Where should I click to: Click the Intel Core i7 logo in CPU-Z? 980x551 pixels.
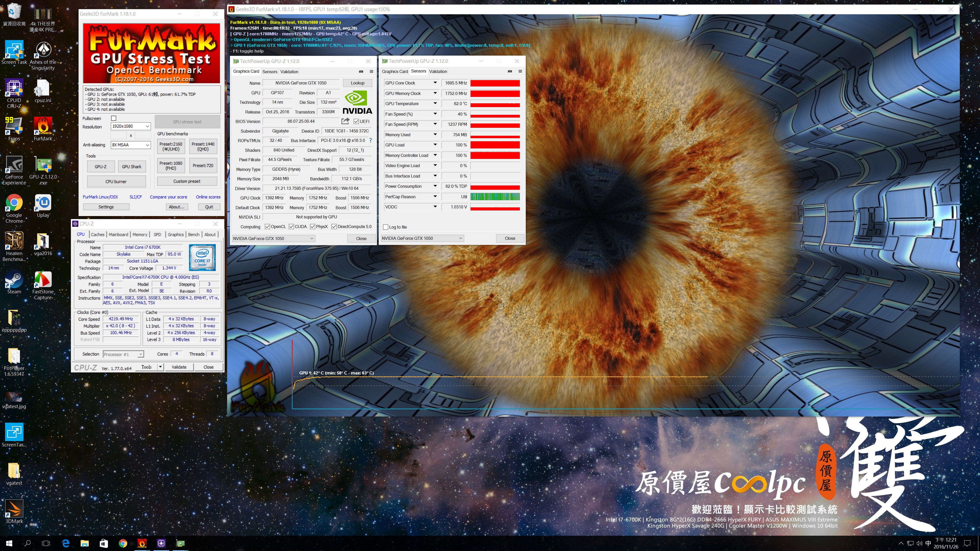tap(202, 258)
